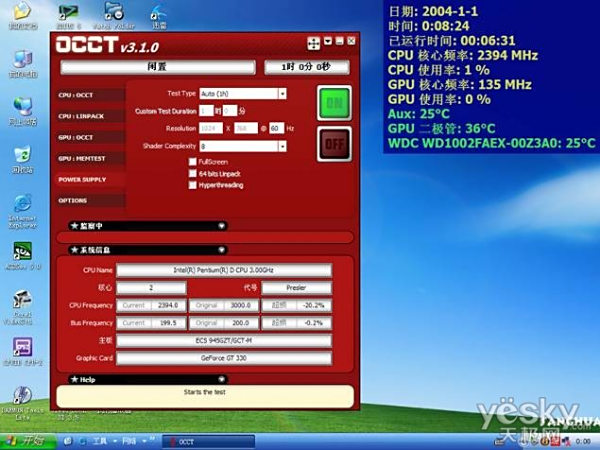Click the CPU Name field Intel Pentium D
This screenshot has height=450, width=600.
[224, 270]
